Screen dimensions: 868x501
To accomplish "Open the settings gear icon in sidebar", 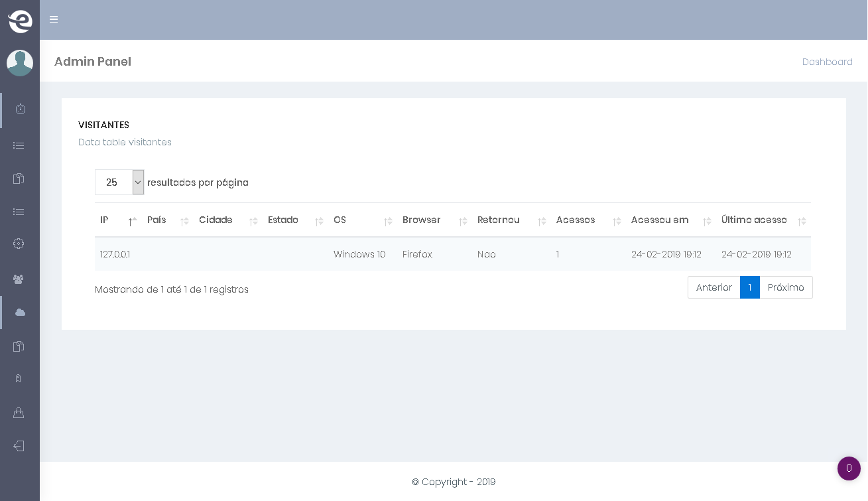I will click(19, 244).
